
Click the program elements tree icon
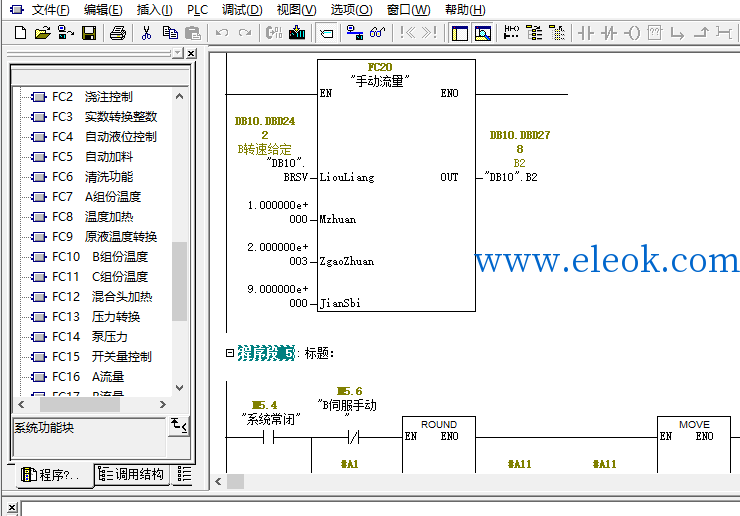coord(534,33)
